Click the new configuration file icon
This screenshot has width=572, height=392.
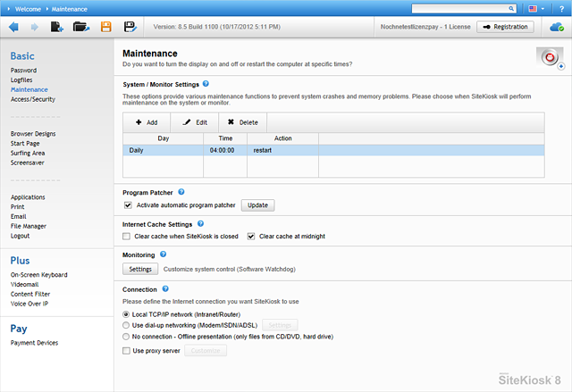coord(57,27)
